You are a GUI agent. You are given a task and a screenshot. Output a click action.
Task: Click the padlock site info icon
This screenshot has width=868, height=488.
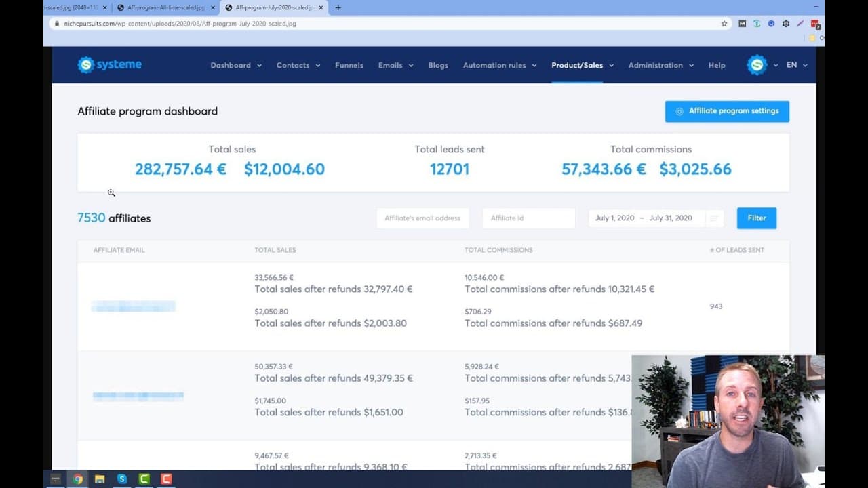(58, 23)
